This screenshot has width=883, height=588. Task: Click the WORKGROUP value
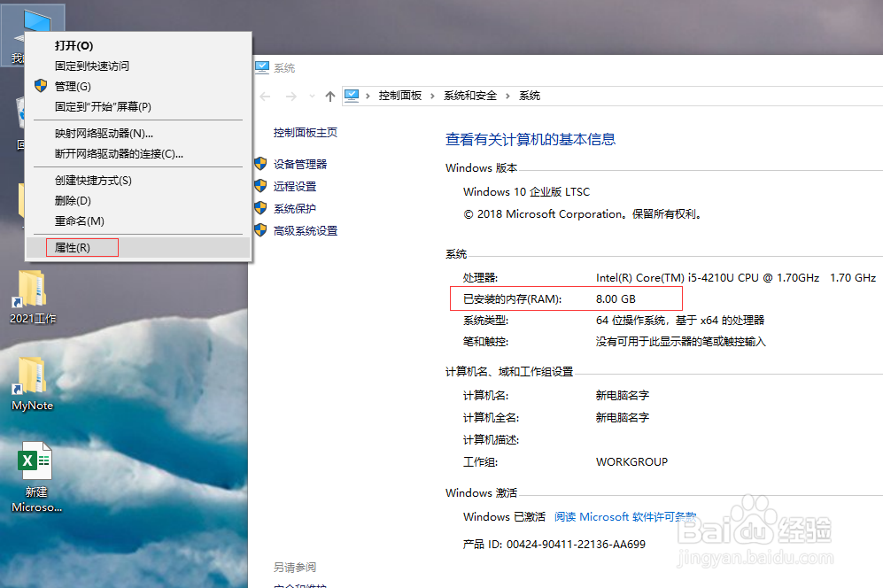pos(631,462)
